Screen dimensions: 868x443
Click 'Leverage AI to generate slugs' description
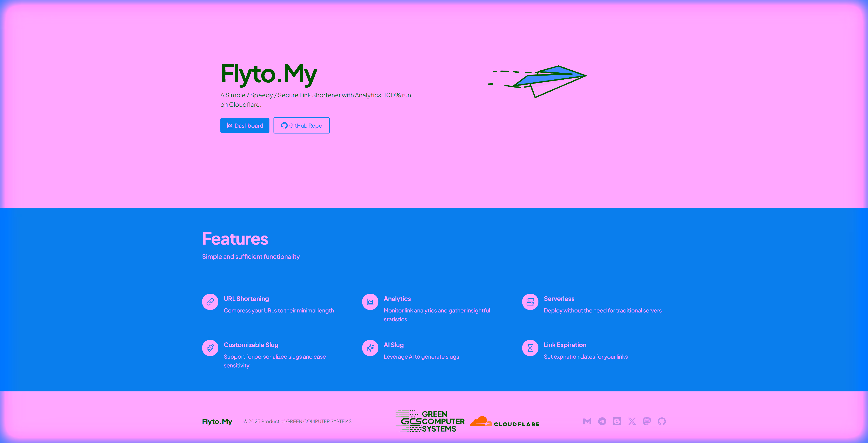click(x=421, y=357)
